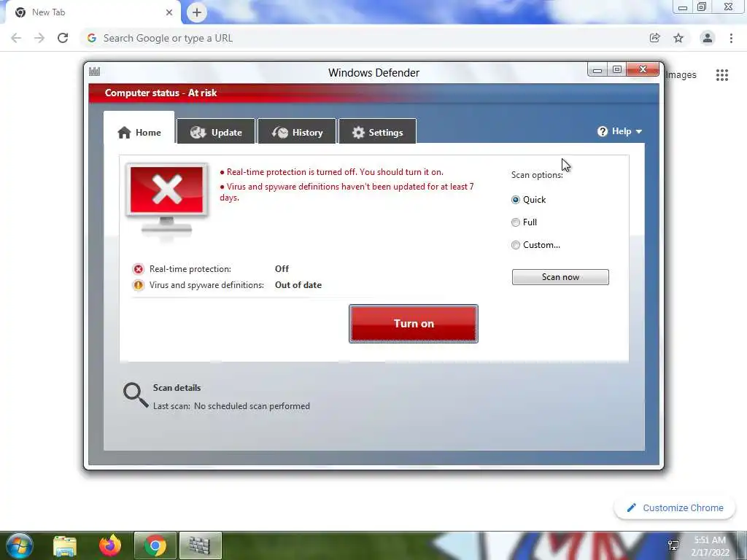Open the History tab

coord(297,132)
